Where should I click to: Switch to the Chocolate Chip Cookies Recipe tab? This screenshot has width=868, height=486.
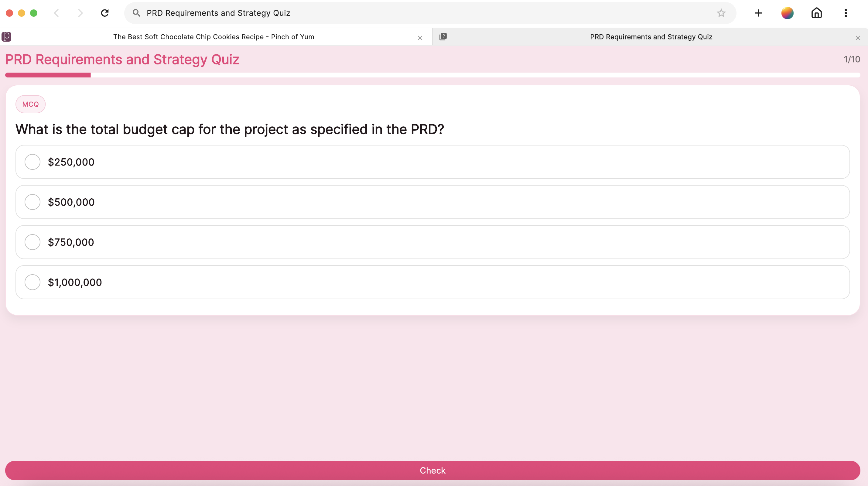click(213, 37)
